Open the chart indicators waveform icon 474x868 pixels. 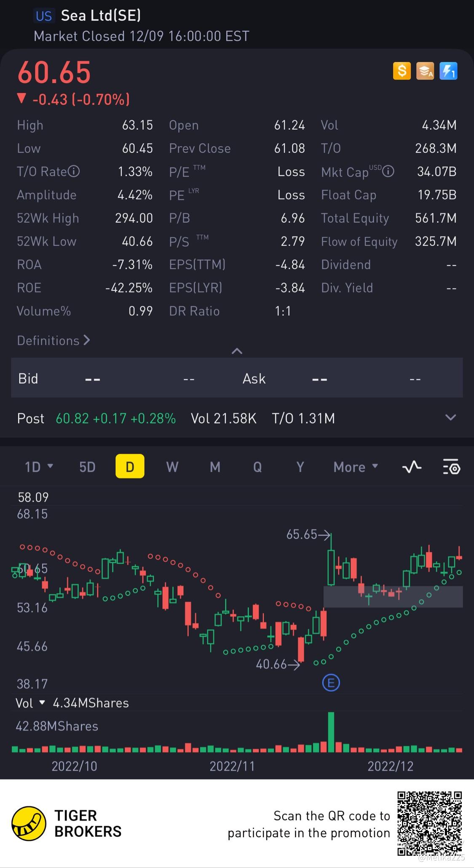pyautogui.click(x=412, y=467)
